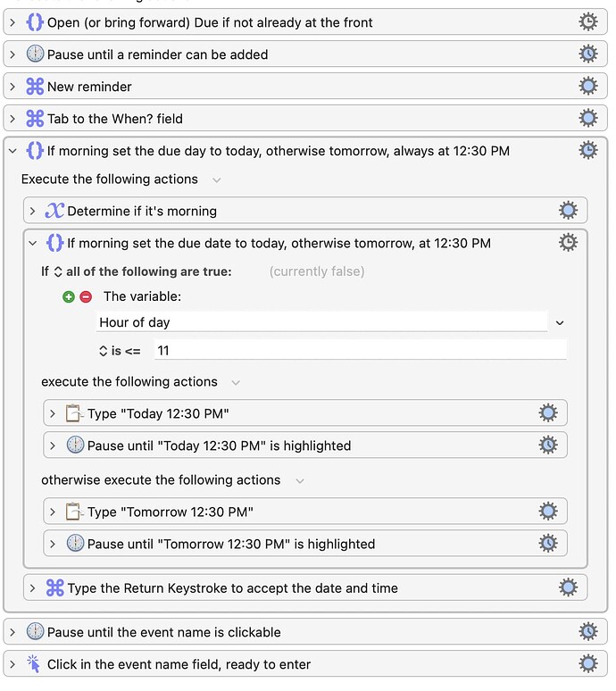Open gear for Pause until the event name is clickable
This screenshot has height=691, width=616.
pos(587,631)
